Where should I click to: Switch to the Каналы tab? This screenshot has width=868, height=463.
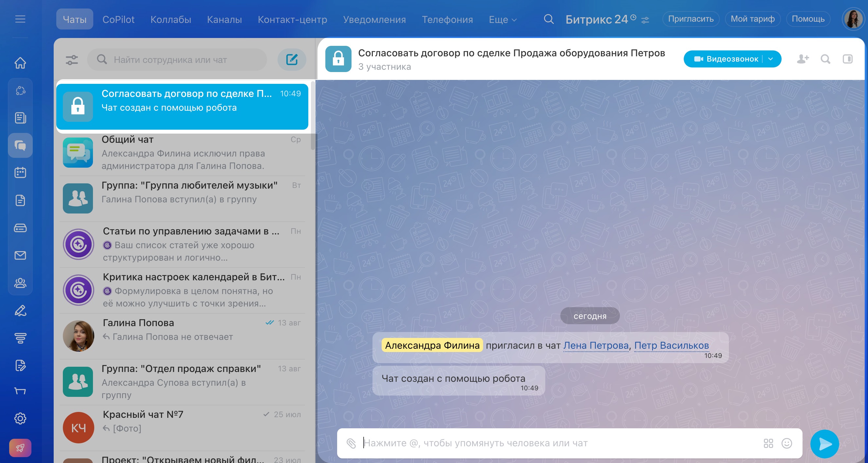tap(225, 20)
